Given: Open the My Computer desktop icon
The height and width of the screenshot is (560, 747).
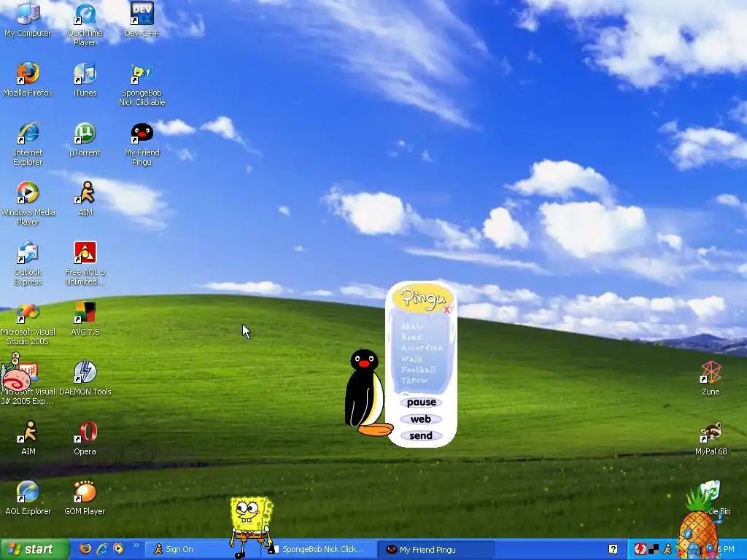Looking at the screenshot, I should pyautogui.click(x=28, y=19).
